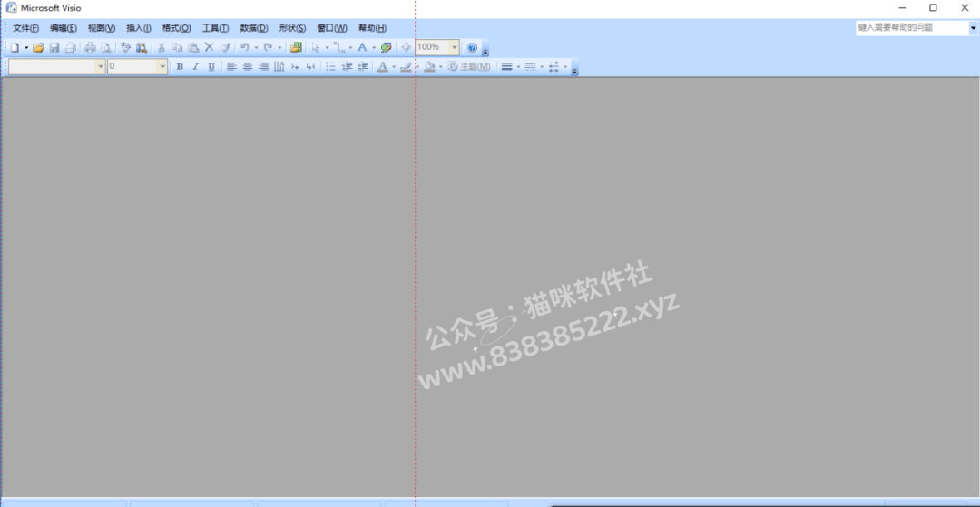
Task: Open Print Preview from the toolbar
Action: click(105, 47)
